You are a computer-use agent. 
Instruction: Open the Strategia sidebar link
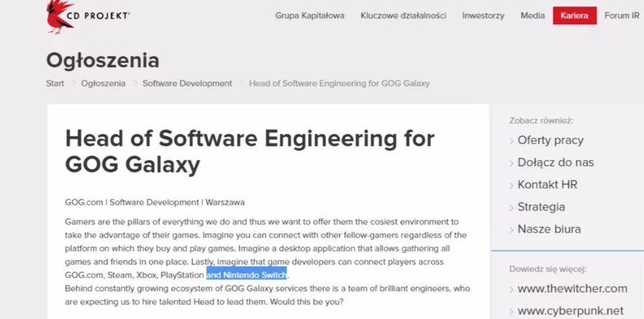(x=541, y=207)
